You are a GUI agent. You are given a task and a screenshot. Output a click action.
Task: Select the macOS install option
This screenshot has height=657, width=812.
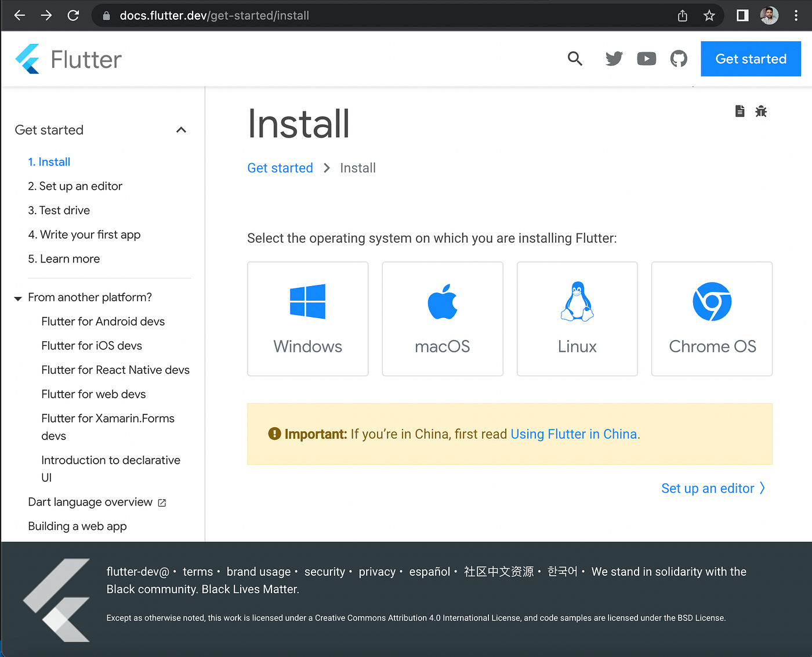tap(442, 319)
